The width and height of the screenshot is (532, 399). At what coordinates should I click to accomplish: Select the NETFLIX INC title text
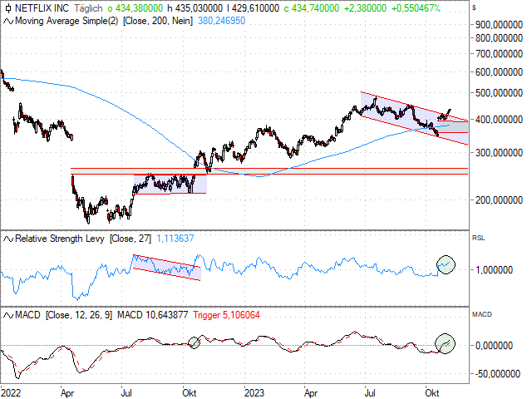(x=42, y=7)
